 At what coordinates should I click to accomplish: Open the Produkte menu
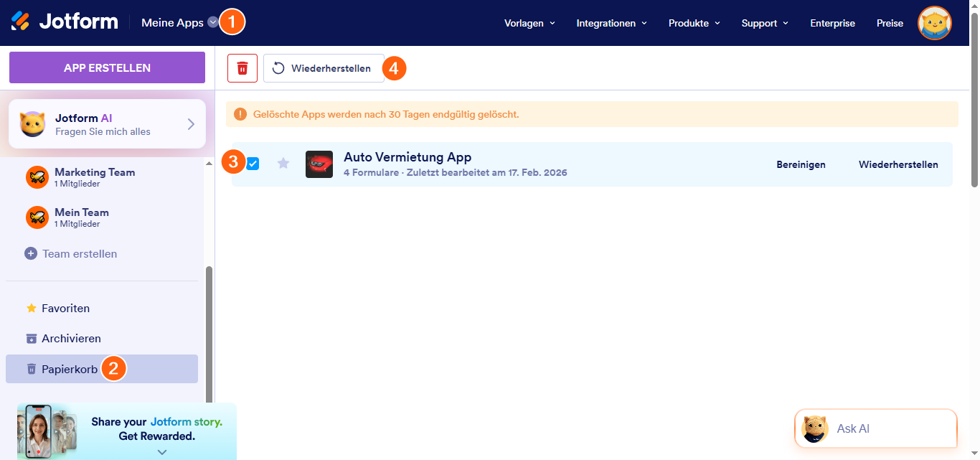pyautogui.click(x=694, y=23)
